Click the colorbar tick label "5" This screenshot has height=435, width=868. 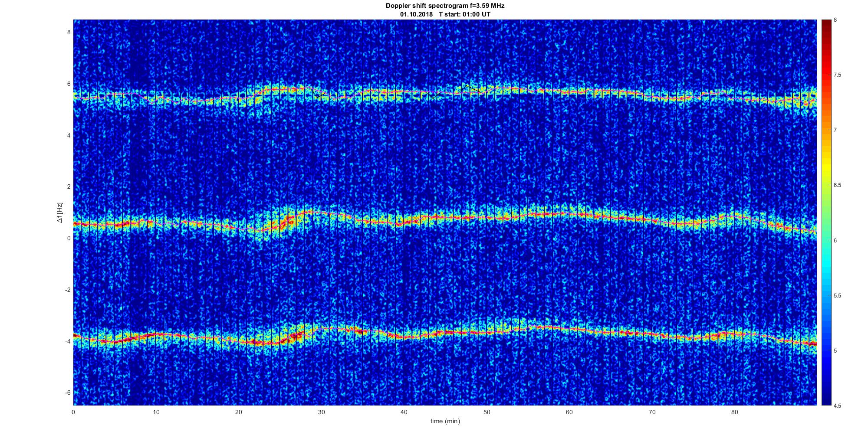[835, 350]
